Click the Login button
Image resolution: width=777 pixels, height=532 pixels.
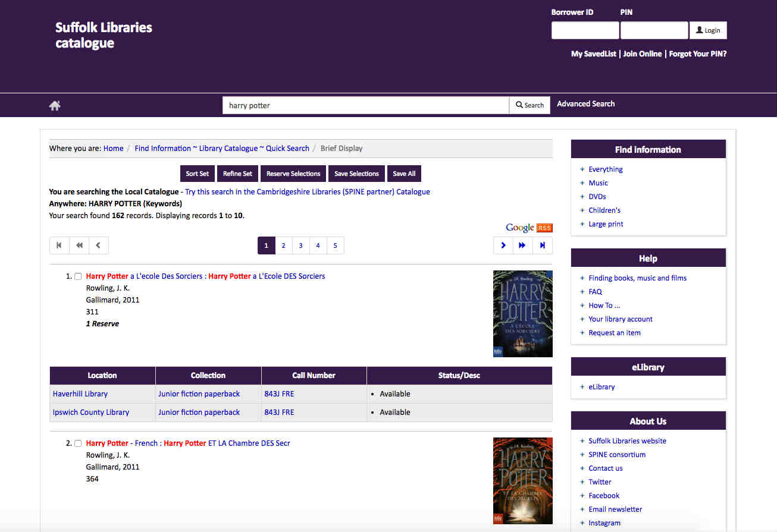click(708, 30)
